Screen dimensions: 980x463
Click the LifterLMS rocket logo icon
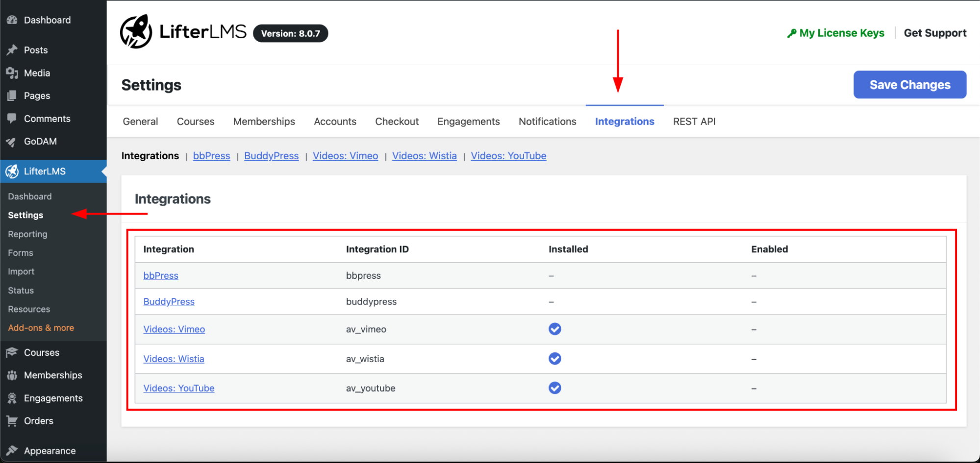point(136,32)
